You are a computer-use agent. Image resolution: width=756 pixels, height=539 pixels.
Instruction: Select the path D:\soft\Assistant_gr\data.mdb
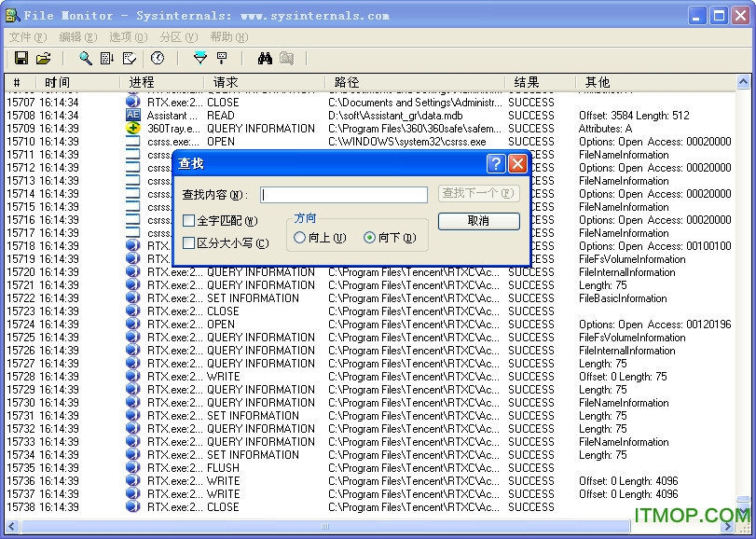tap(395, 116)
